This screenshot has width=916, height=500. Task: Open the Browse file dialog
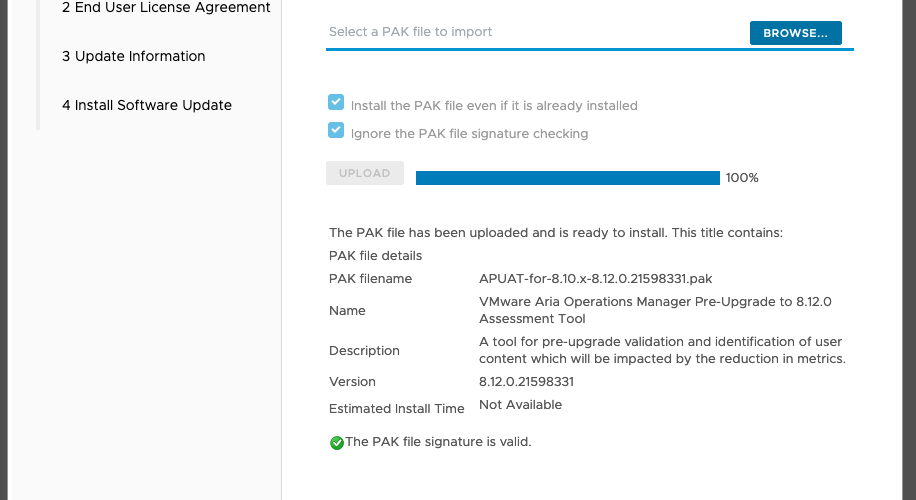(796, 33)
